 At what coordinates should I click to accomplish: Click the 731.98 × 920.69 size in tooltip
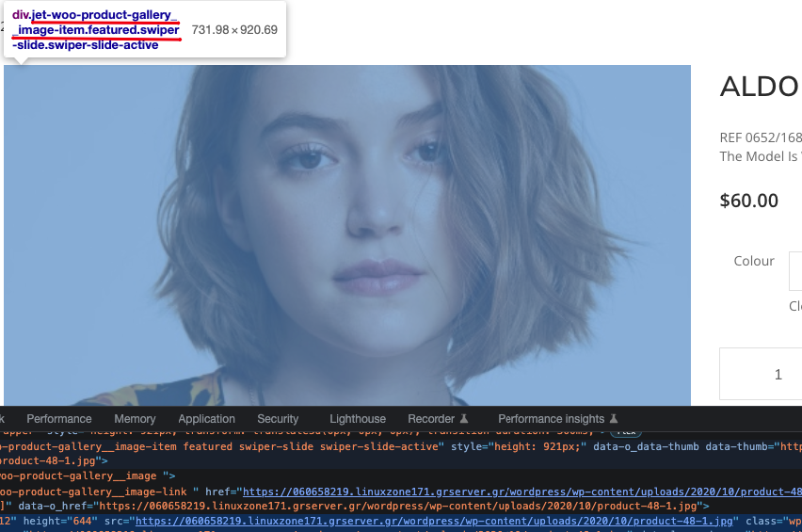coord(234,30)
